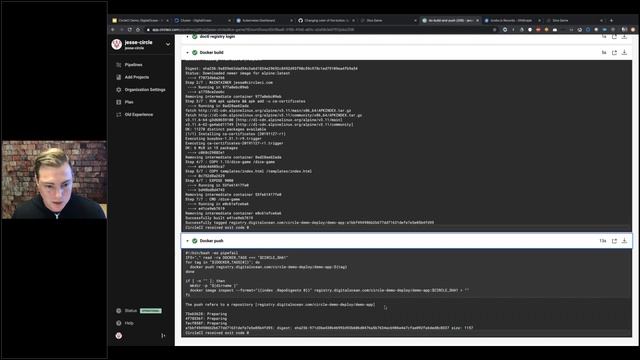The height and width of the screenshot is (360, 640).
Task: Collapse the Docker build step
Action: [187, 53]
